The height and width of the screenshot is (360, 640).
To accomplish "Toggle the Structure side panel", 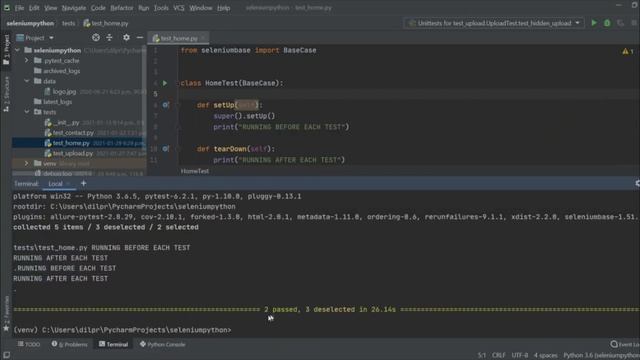I will (x=6, y=94).
